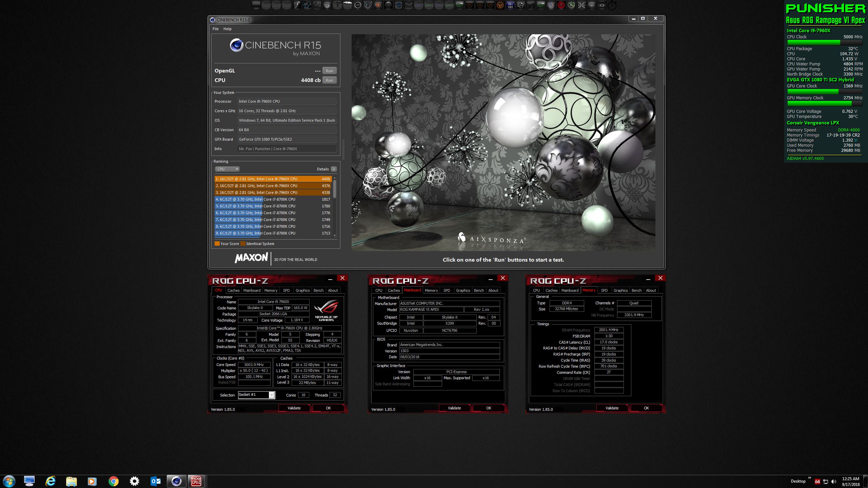Screen dimensions: 868x488
Task: Switch to ROG CPU-Z via taskbar icon
Action: [196, 481]
